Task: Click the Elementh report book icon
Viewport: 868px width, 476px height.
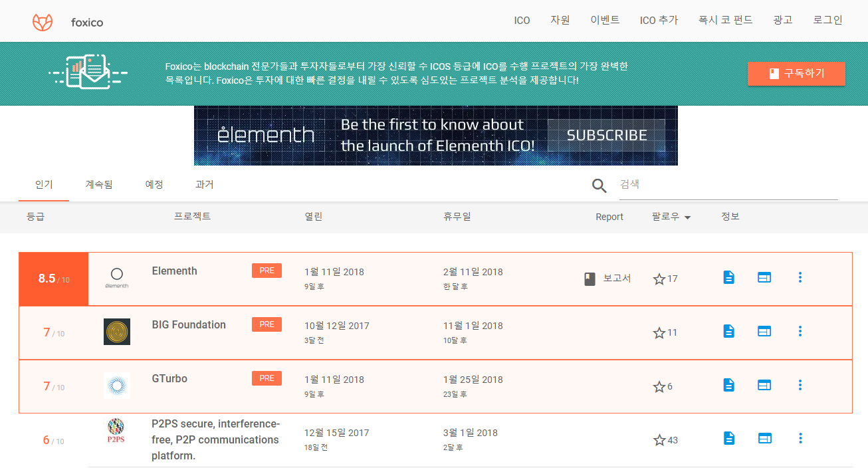Action: click(590, 279)
